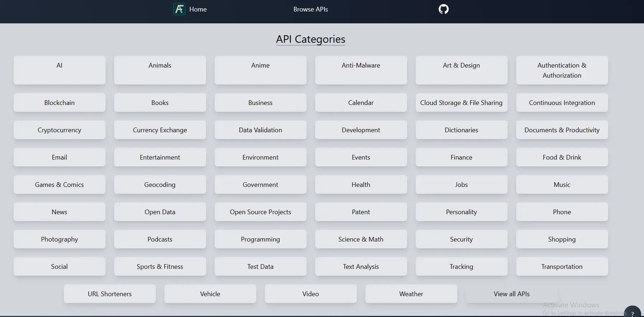Open the Social category
This screenshot has width=644, height=317.
click(x=60, y=266)
